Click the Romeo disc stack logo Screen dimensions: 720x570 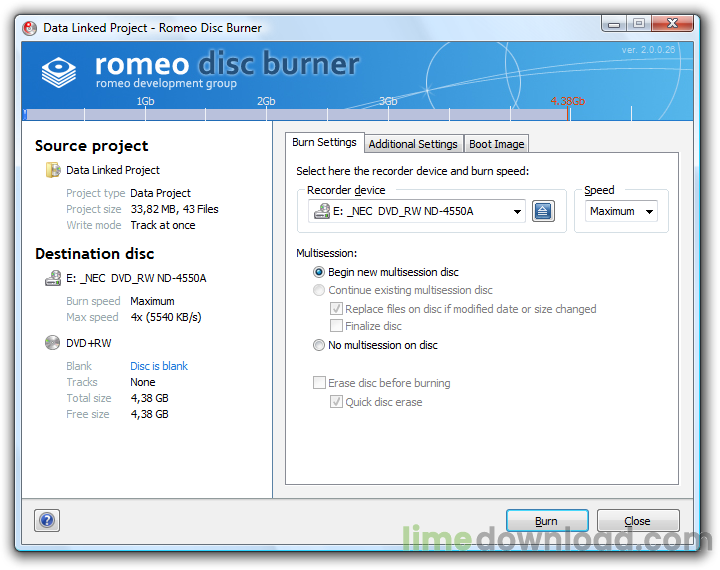pos(59,72)
